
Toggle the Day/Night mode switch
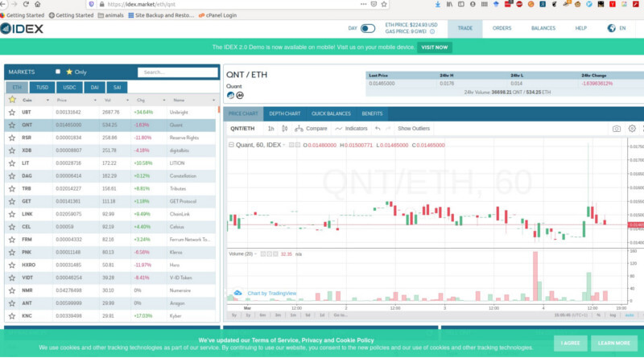[367, 28]
